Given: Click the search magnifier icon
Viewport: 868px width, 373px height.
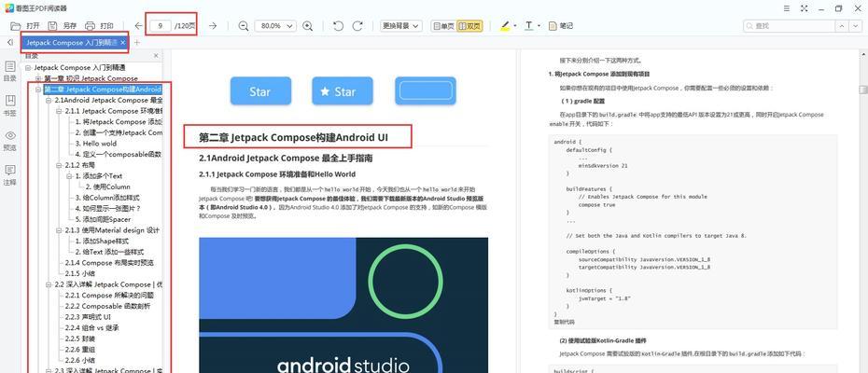Looking at the screenshot, I should [x=750, y=26].
